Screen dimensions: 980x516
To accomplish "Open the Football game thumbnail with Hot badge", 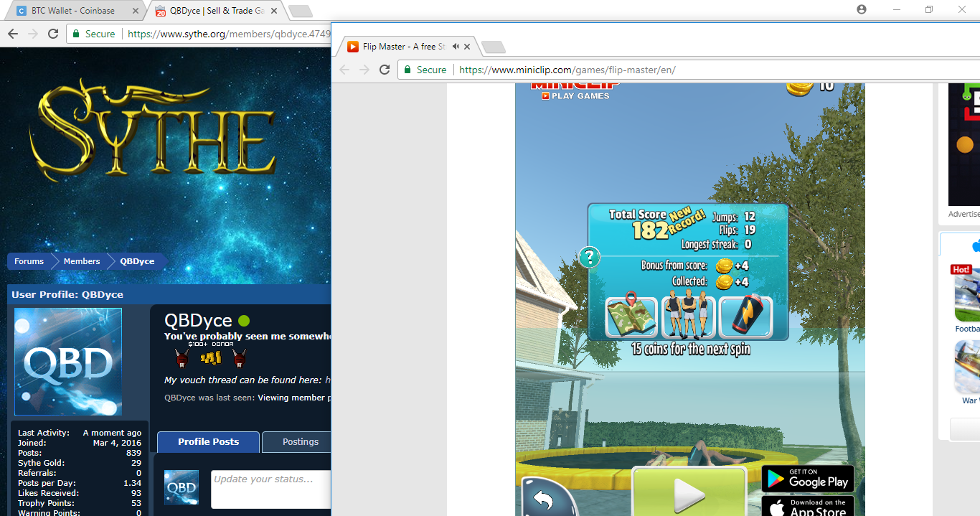I will point(967,295).
